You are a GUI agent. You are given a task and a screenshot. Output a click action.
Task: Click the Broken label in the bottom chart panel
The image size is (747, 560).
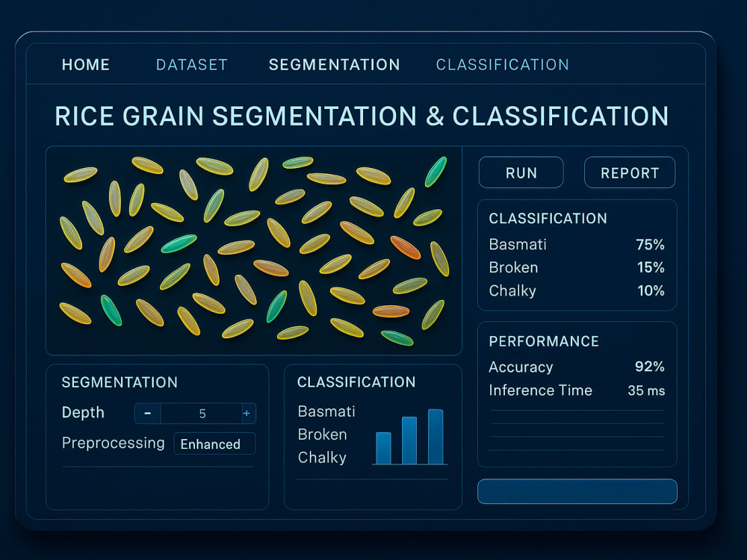[322, 435]
